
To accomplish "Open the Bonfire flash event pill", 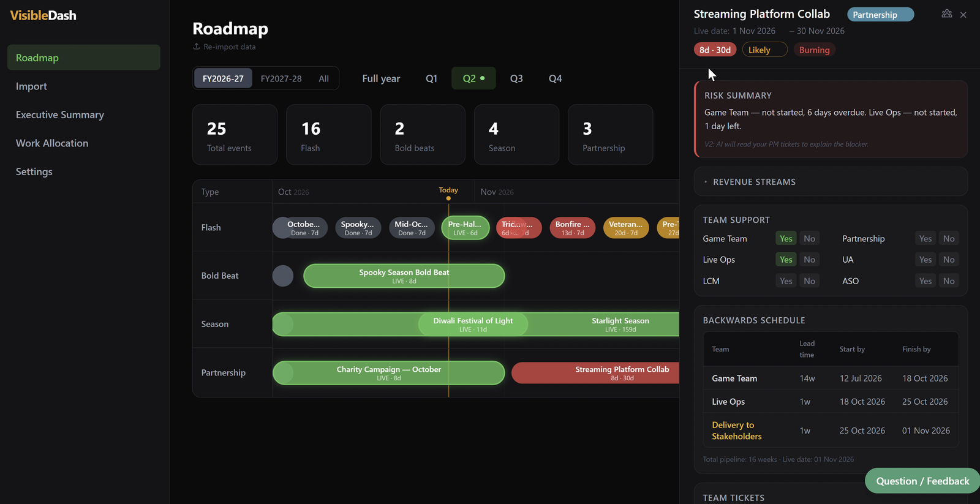I will tap(572, 228).
